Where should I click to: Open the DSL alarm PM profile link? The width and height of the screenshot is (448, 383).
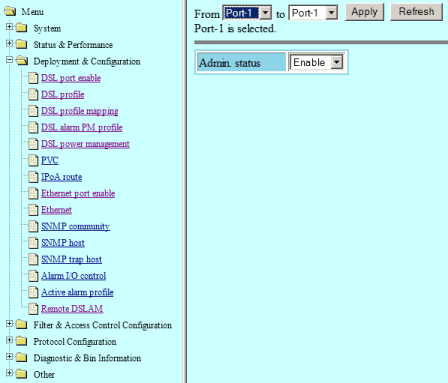(x=82, y=128)
